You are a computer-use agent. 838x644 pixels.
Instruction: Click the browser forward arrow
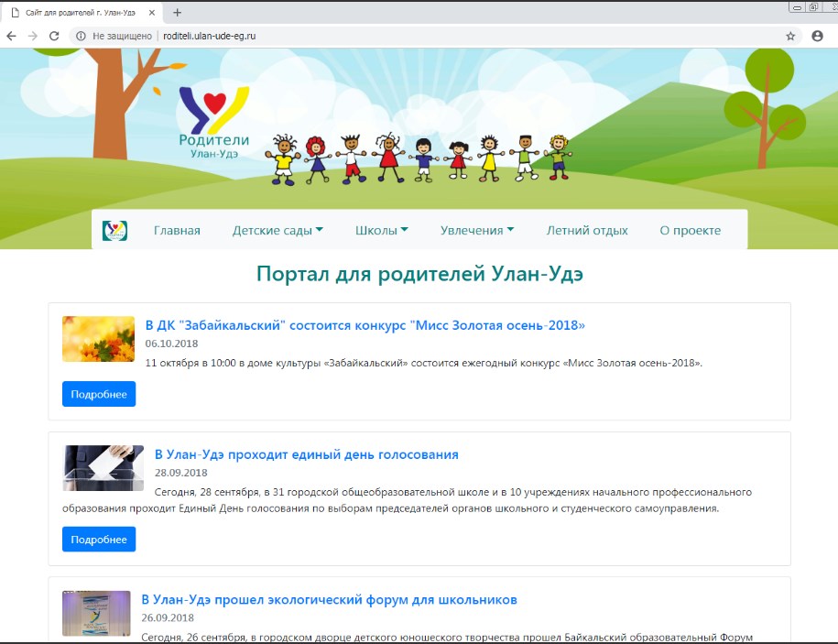pyautogui.click(x=33, y=36)
